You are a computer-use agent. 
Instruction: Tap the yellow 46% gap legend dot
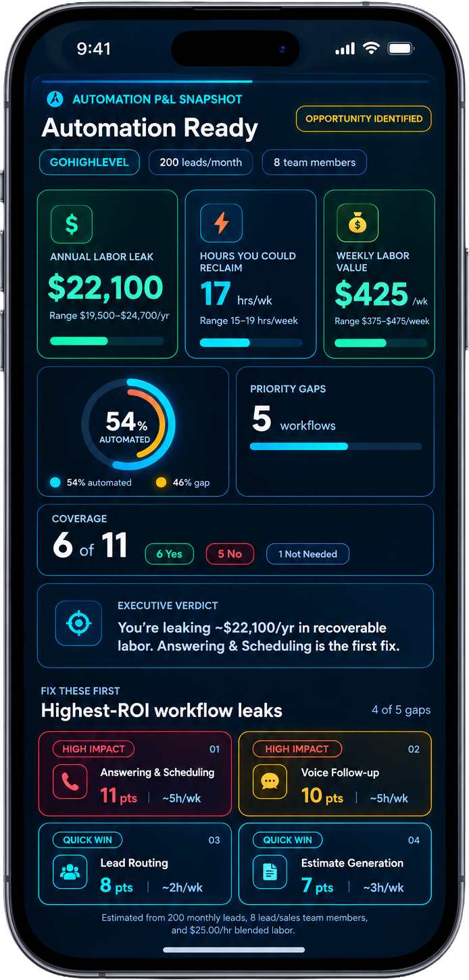[161, 483]
